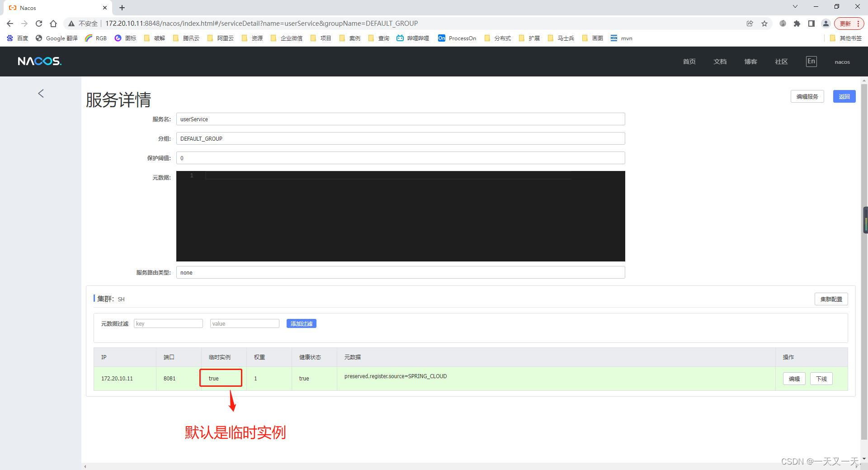
Task: Take the instance offline via 下线 button
Action: [x=821, y=379]
